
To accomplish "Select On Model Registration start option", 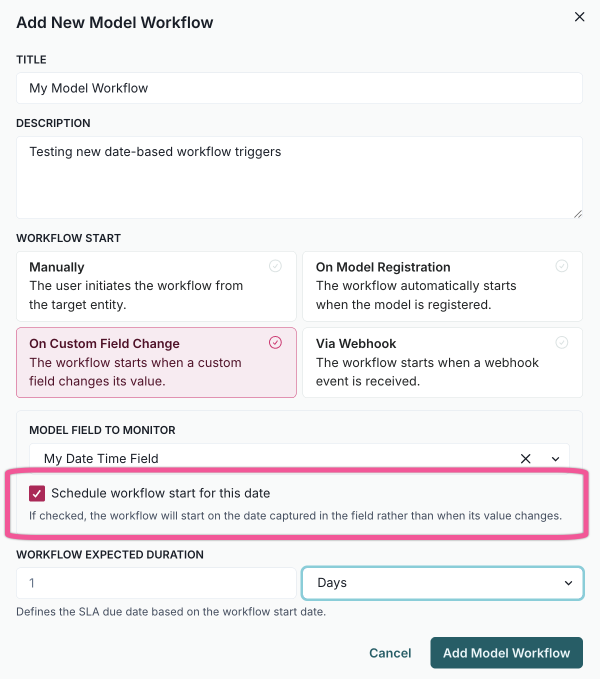I will 442,285.
